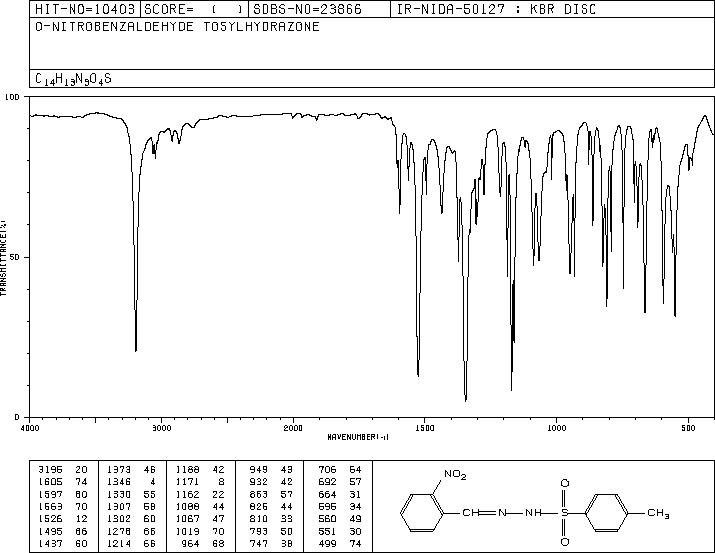Click the sulfur atom S in the structure
This screenshot has height=553, width=715.
(x=565, y=513)
